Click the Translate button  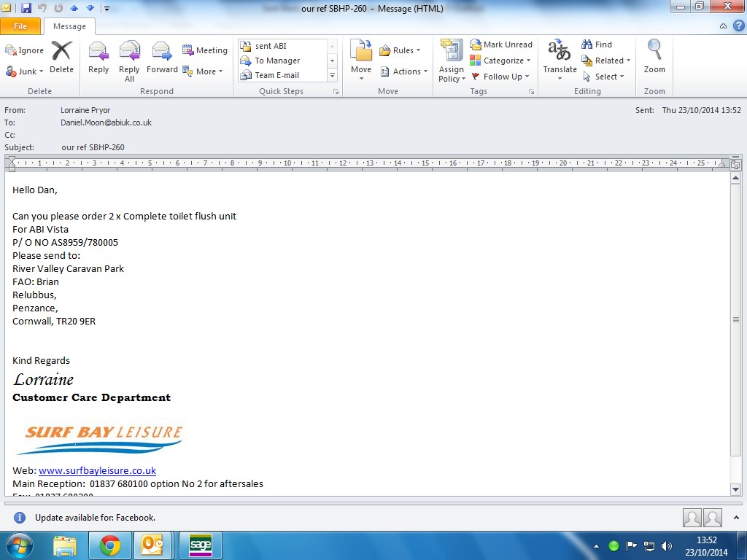(x=560, y=60)
